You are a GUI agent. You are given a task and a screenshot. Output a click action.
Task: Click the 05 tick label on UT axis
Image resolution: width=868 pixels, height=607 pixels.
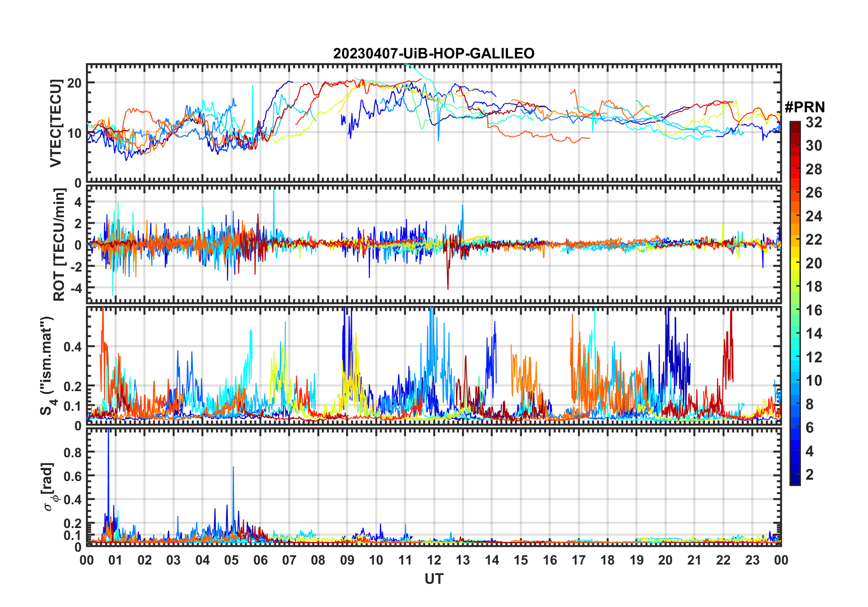click(x=231, y=560)
